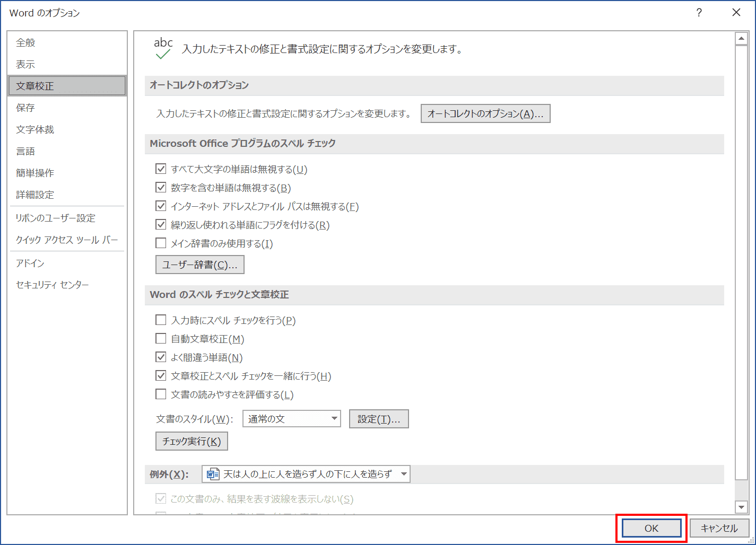Enable メイン辞書のみ使用する checkbox

coord(161,243)
